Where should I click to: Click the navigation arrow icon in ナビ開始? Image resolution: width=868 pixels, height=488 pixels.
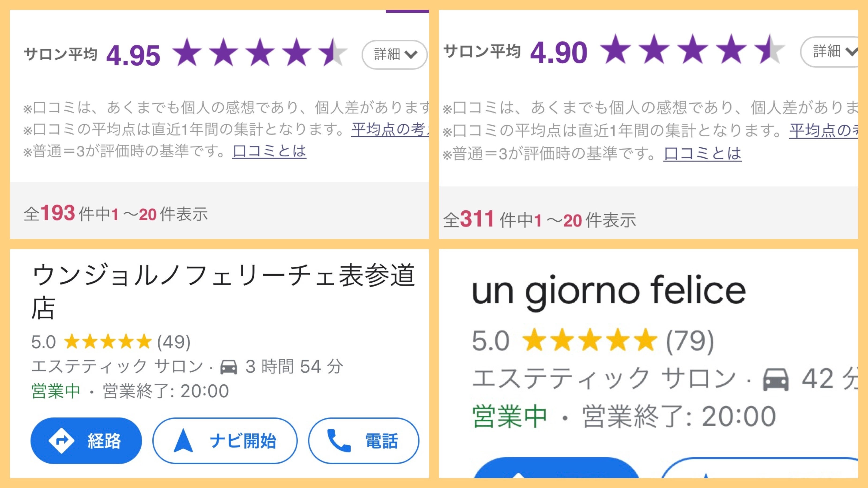click(x=183, y=440)
